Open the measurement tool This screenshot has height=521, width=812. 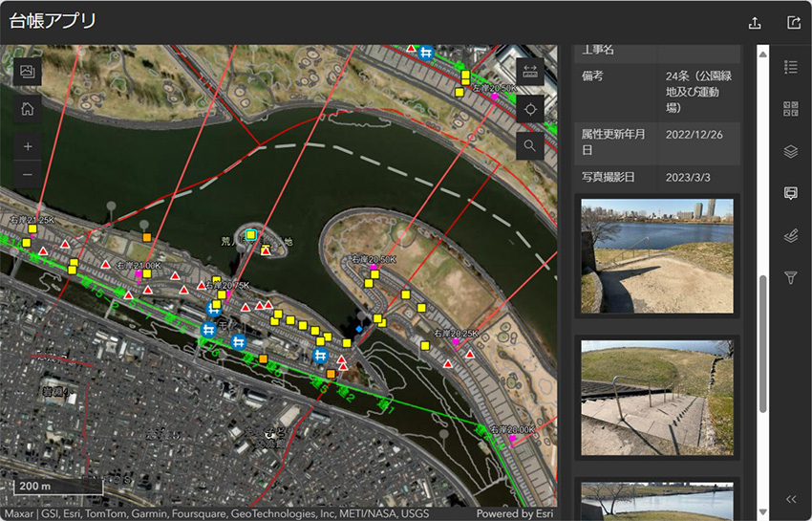click(530, 72)
